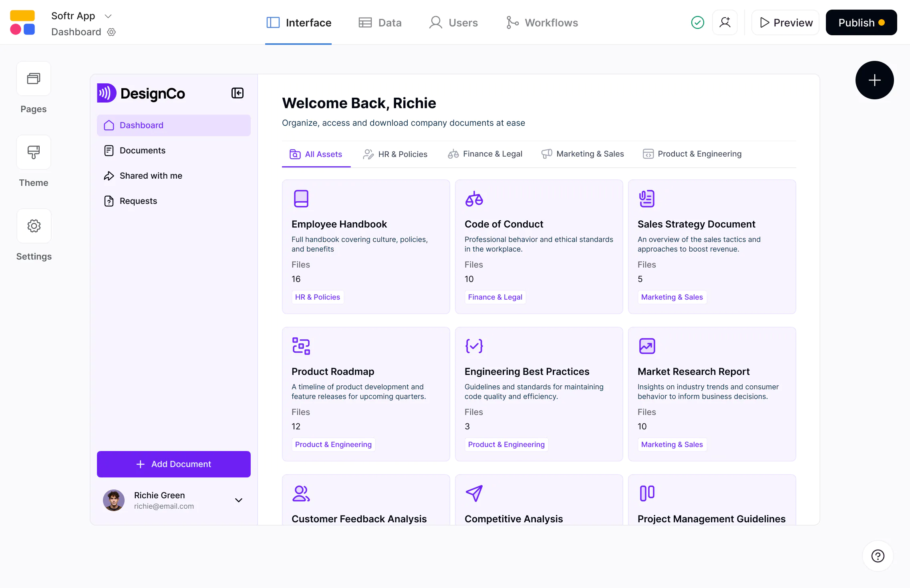Expand the Richie Green account menu
This screenshot has width=910, height=588.
[238, 500]
